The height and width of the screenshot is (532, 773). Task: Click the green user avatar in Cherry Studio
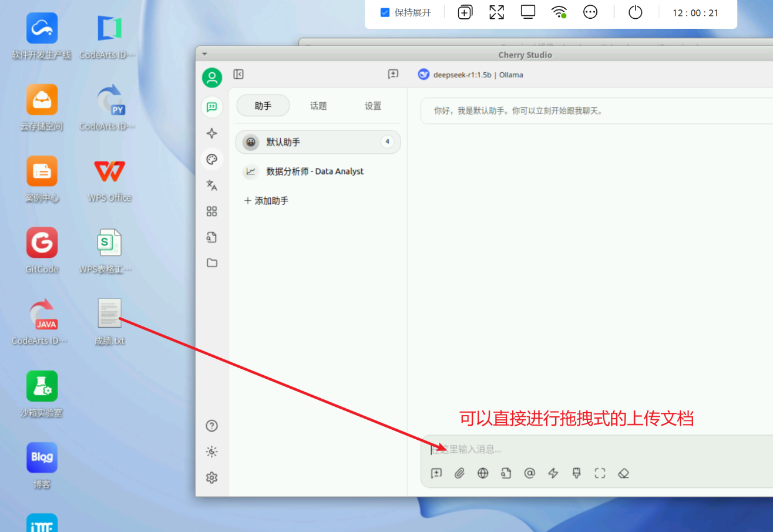pos(212,78)
